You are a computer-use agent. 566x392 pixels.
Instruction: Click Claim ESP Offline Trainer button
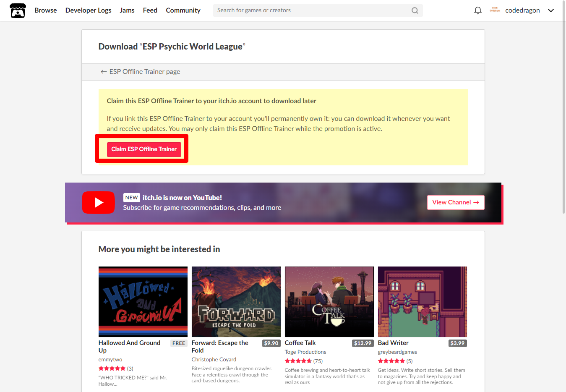pos(144,149)
